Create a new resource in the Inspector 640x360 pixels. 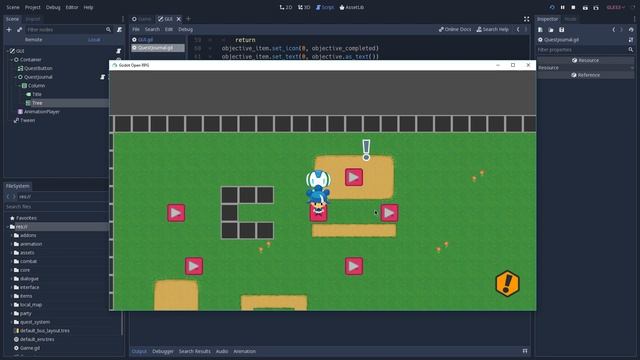(540, 29)
